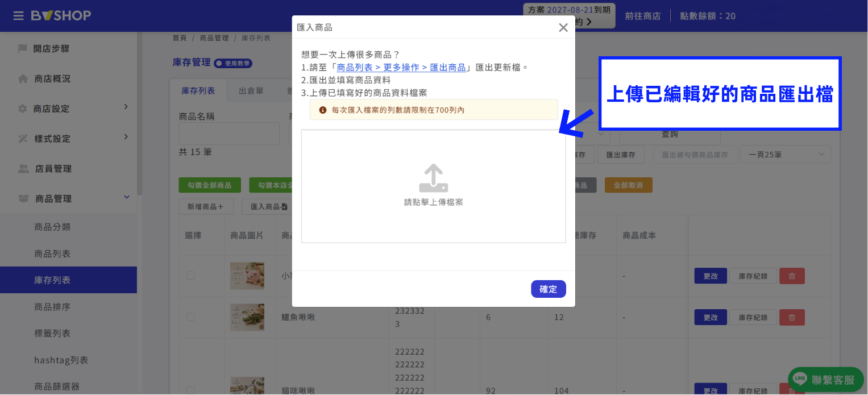The image size is (868, 395).
Task: Click 更改 for the 小豬 row
Action: click(711, 276)
